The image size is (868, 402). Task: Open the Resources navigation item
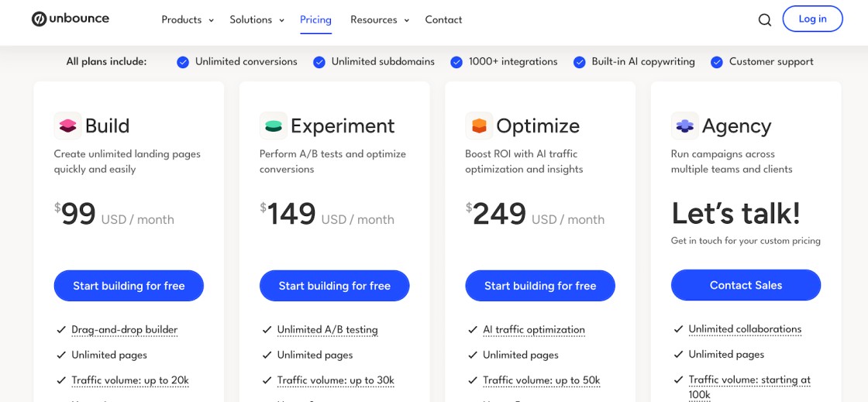point(374,20)
